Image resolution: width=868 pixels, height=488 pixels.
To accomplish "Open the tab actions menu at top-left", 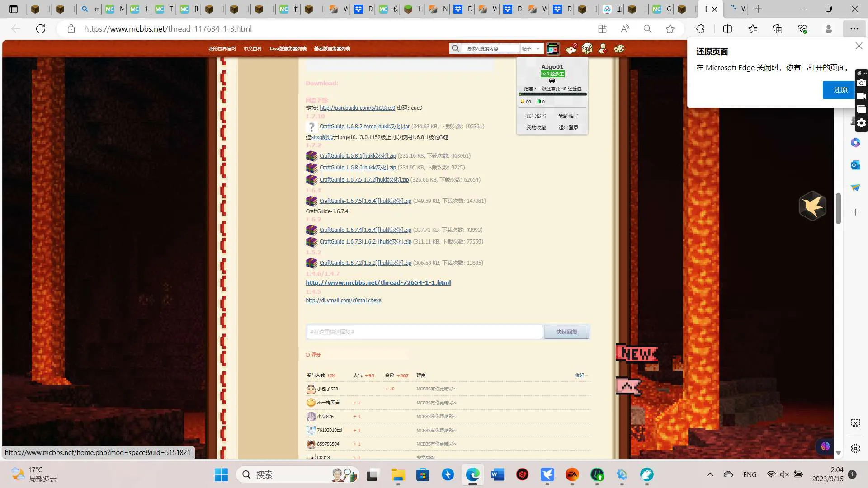I will point(14,9).
